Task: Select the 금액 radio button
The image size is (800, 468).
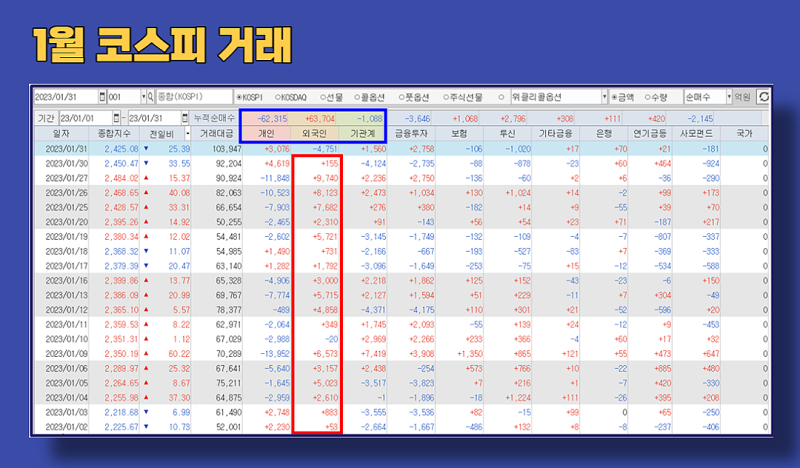Action: pyautogui.click(x=614, y=97)
